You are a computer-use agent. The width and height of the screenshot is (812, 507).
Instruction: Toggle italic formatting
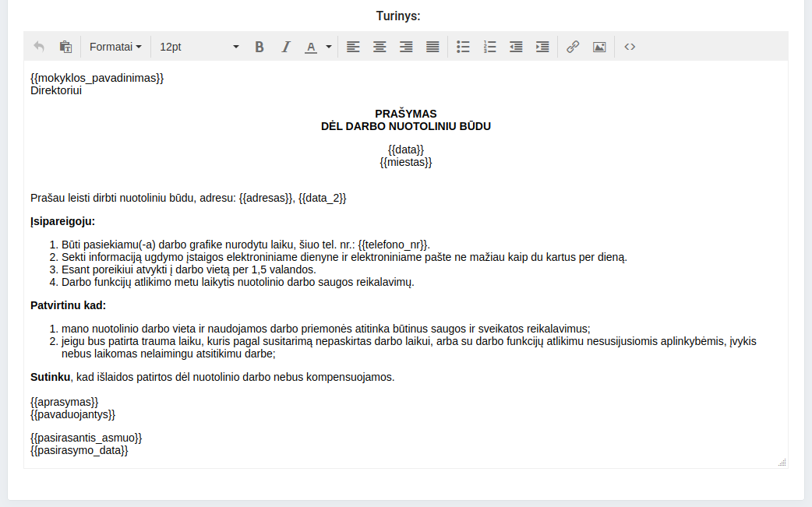tap(286, 47)
